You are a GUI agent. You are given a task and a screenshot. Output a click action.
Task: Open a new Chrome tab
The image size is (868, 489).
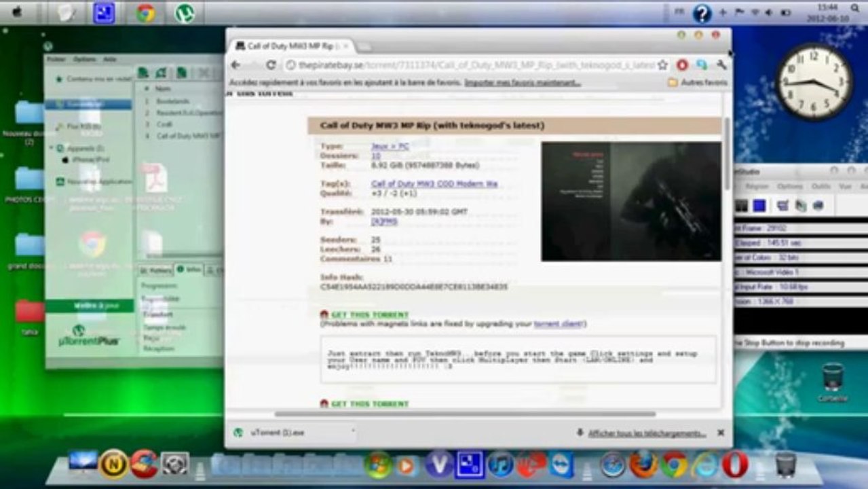364,46
